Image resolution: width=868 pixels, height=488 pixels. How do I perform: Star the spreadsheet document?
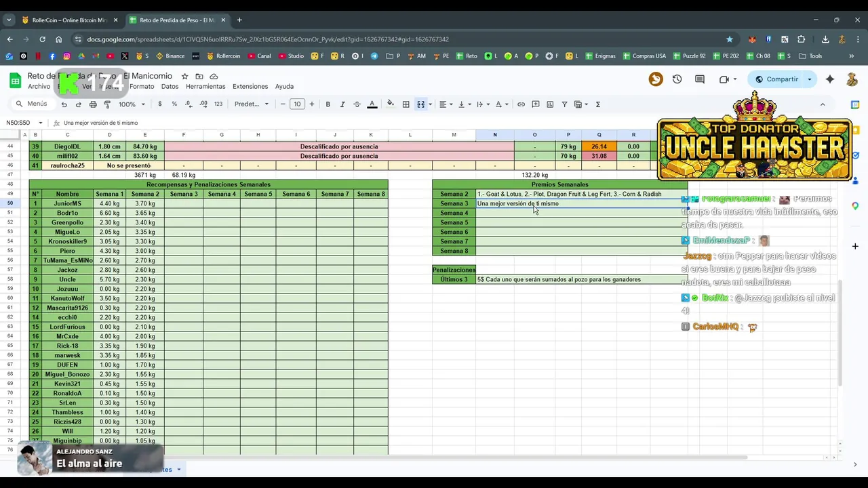click(x=184, y=77)
